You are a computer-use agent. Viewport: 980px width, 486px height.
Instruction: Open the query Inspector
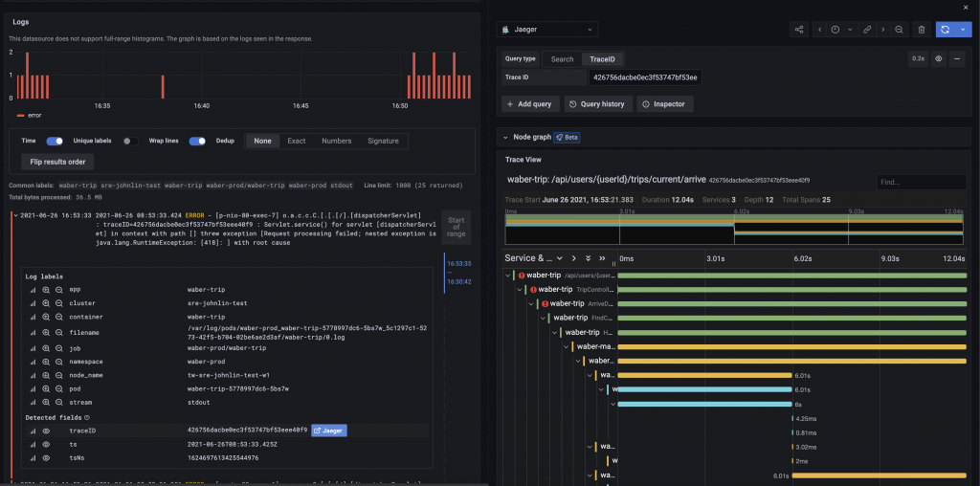coord(665,104)
